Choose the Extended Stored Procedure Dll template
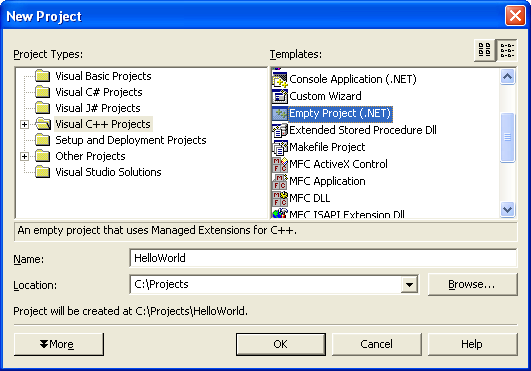531x371 pixels. (363, 130)
